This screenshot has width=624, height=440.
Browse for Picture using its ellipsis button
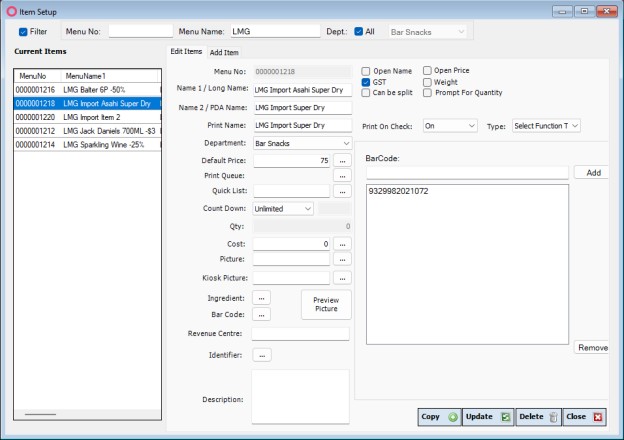point(342,259)
